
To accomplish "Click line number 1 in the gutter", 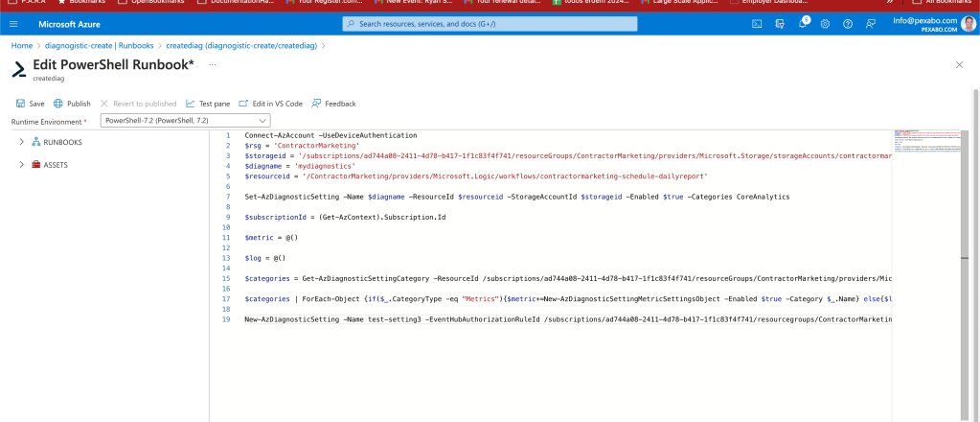I will coord(228,135).
